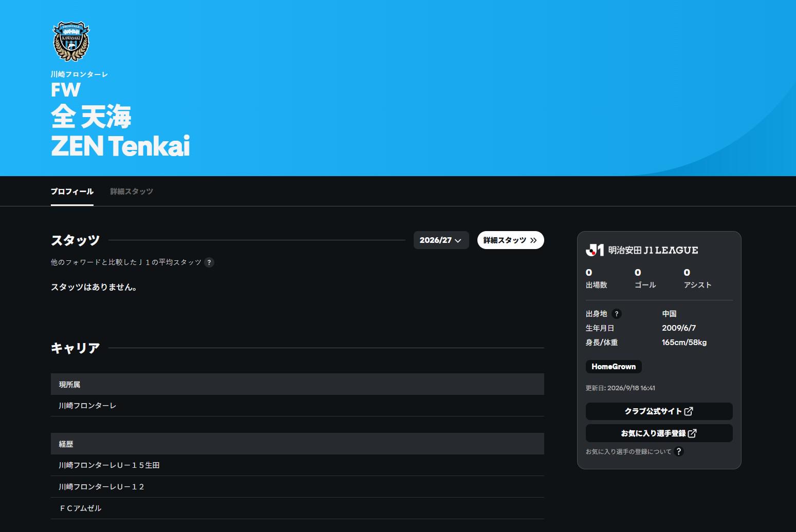Screen dimensions: 796x532
Task: Click the 現所属 section header row
Action: 297,384
